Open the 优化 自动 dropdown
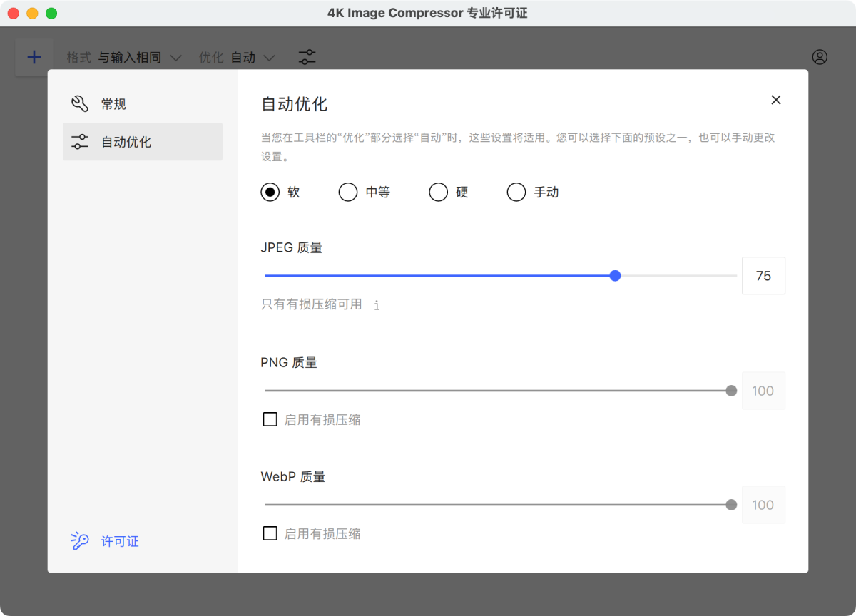Image resolution: width=856 pixels, height=616 pixels. pyautogui.click(x=253, y=58)
